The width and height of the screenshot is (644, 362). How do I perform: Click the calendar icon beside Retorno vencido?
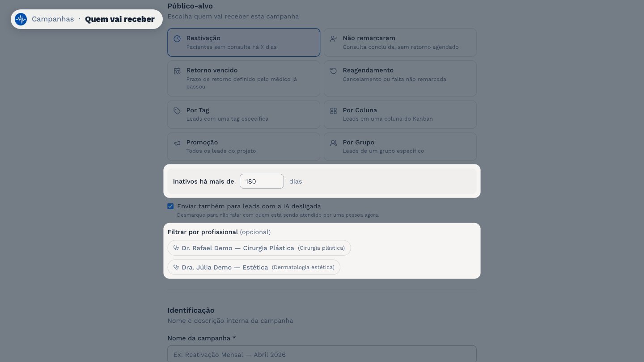pyautogui.click(x=177, y=71)
